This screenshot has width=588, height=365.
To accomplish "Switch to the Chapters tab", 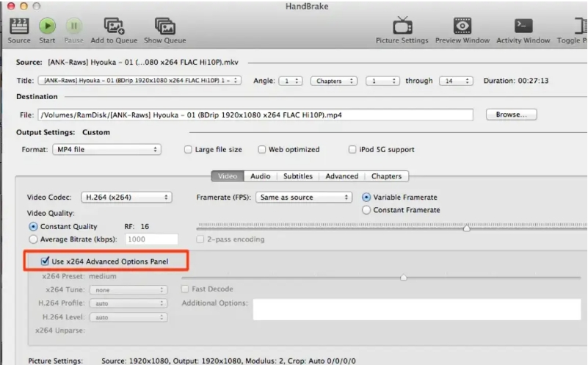I will click(x=386, y=176).
